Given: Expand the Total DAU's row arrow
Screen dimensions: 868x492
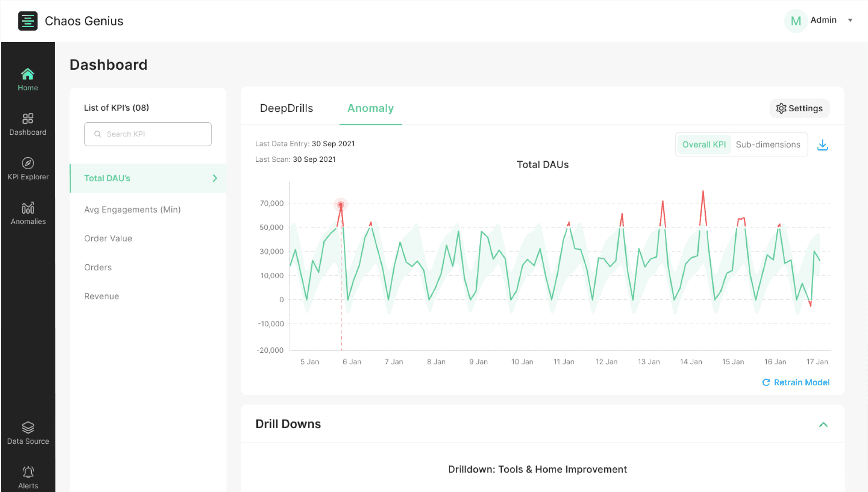Looking at the screenshot, I should coord(215,178).
